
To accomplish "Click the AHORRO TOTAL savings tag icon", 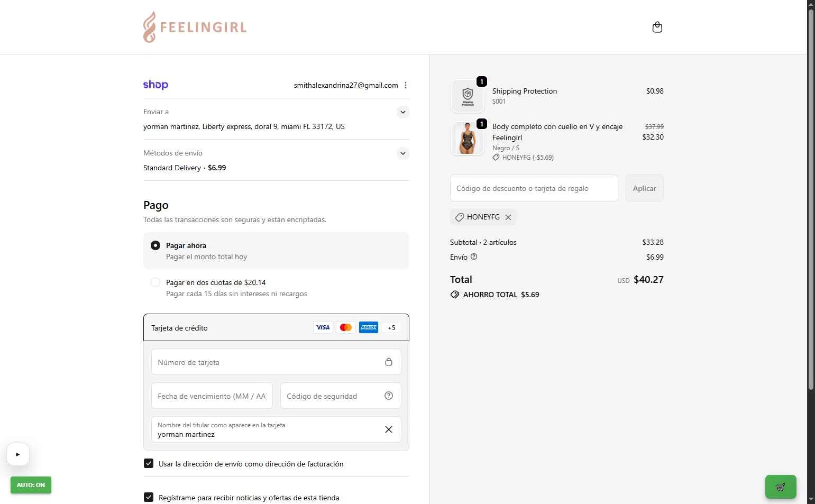I will coord(455,295).
